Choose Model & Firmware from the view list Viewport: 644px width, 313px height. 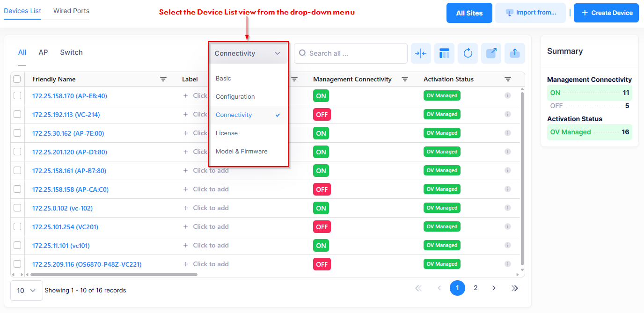click(241, 151)
